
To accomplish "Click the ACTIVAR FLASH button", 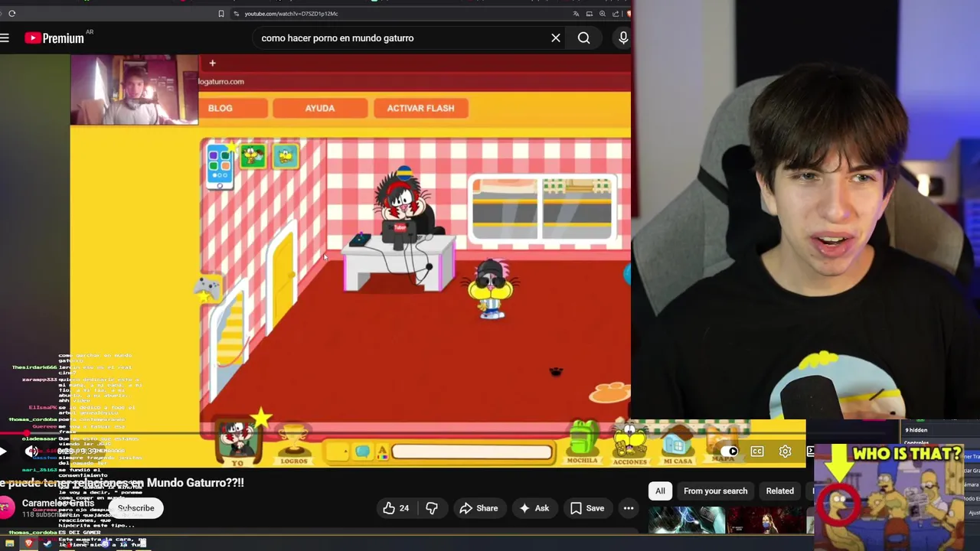I will (x=420, y=108).
